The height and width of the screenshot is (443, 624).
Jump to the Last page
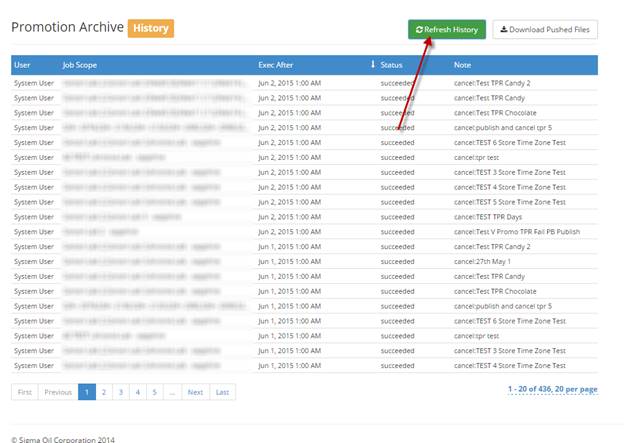[222, 392]
